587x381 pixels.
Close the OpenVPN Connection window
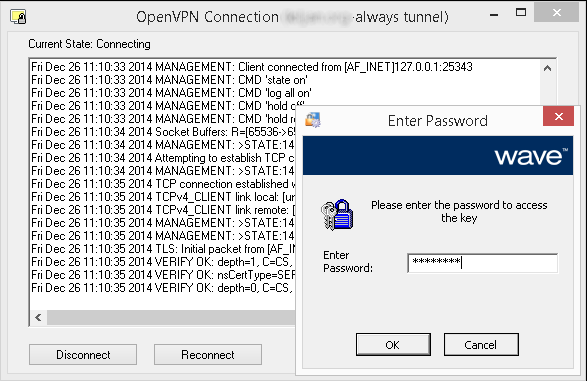click(556, 13)
